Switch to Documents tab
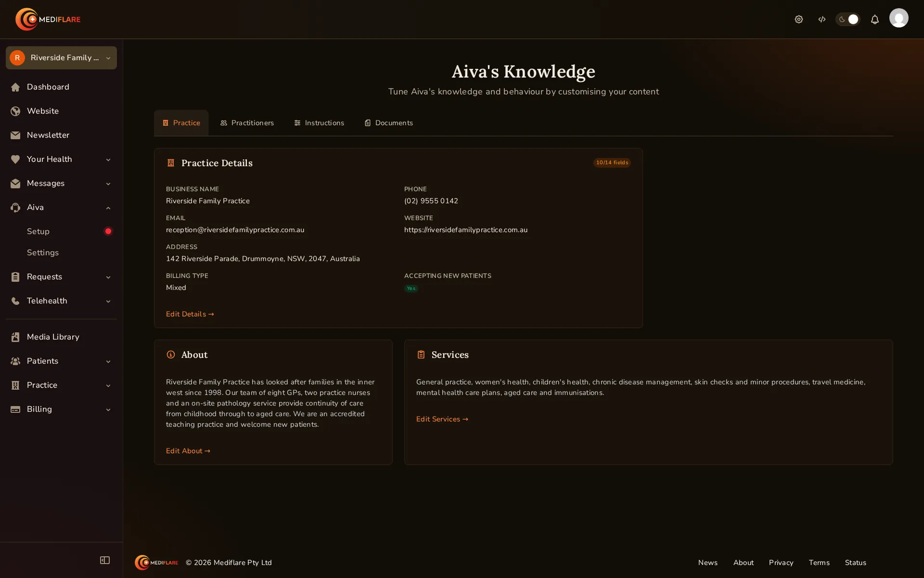This screenshot has height=578, width=924. (388, 123)
